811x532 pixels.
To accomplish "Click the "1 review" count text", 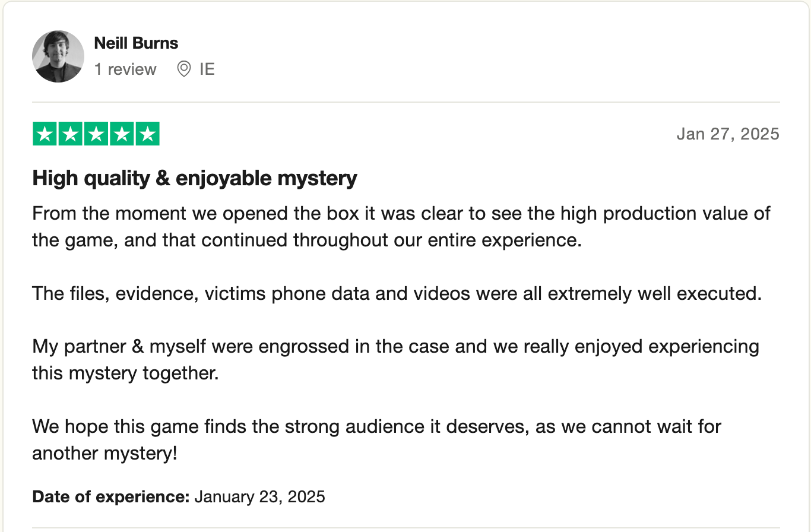I will (125, 69).
